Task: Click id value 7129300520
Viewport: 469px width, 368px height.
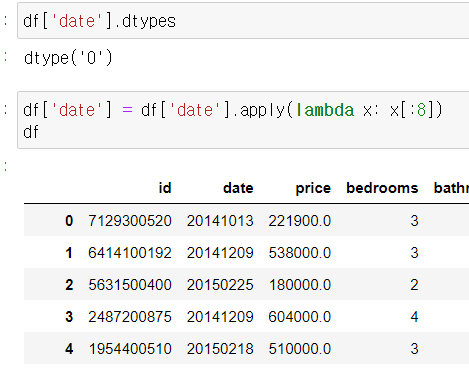Action: pyautogui.click(x=130, y=221)
